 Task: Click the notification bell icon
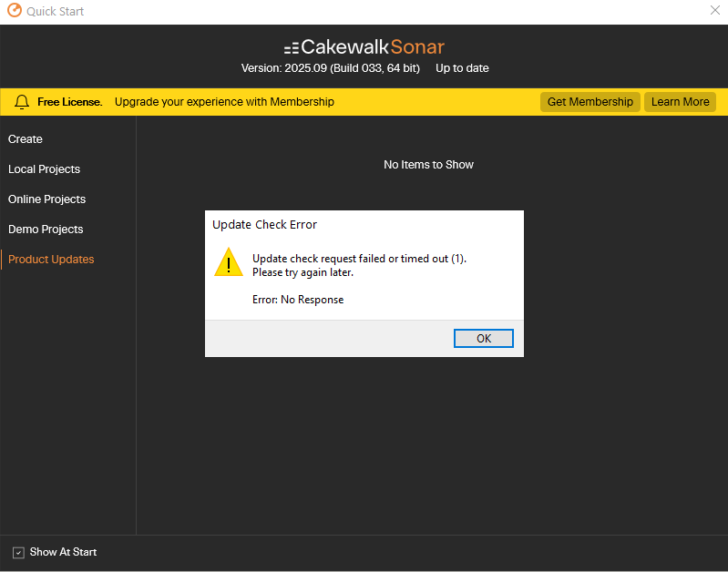pyautogui.click(x=22, y=102)
